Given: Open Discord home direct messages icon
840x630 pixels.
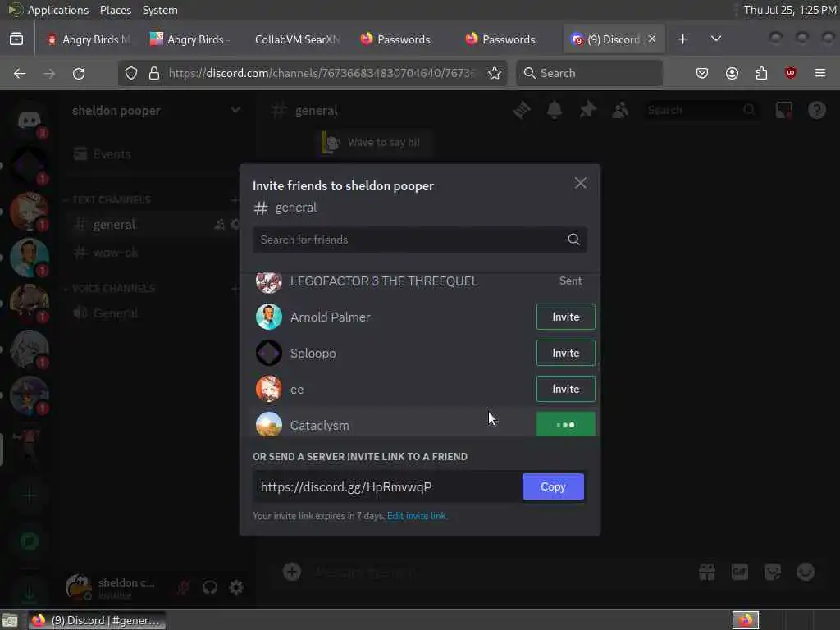Looking at the screenshot, I should click(29, 120).
